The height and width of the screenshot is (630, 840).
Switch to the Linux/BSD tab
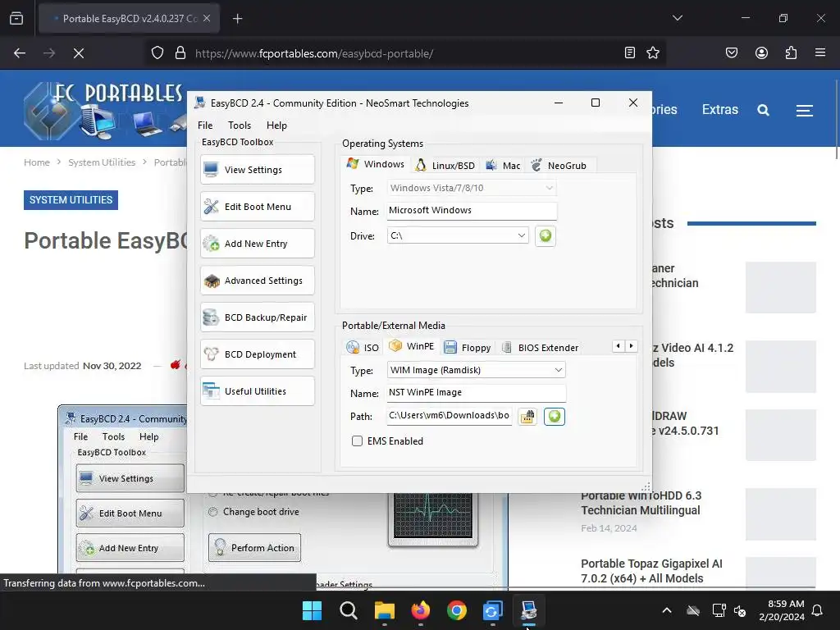[445, 166]
